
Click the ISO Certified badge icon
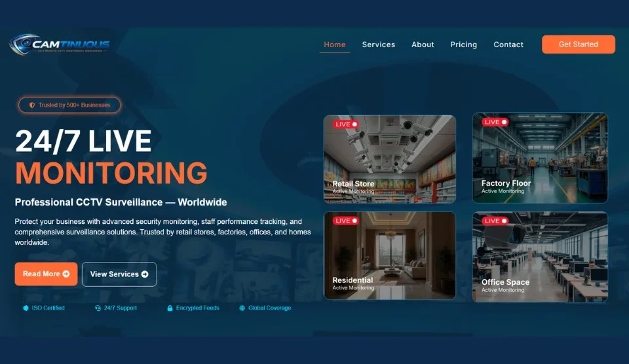pos(26,308)
